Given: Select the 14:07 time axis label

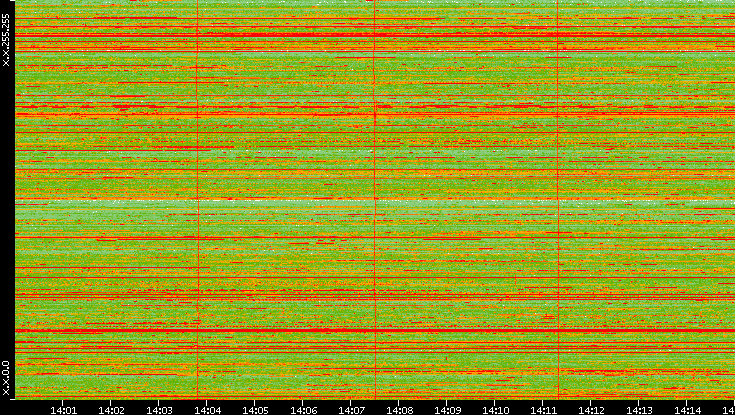Looking at the screenshot, I should pos(351,410).
